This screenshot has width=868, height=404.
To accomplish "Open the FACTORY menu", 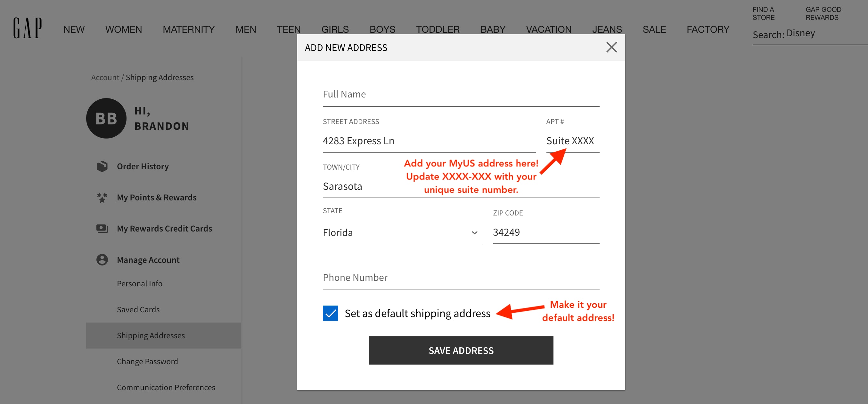I will click(708, 29).
